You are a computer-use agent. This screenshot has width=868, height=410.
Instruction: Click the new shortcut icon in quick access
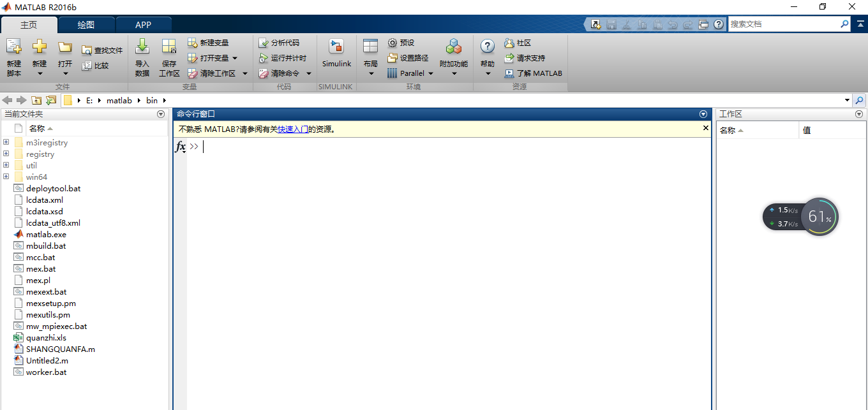[596, 24]
